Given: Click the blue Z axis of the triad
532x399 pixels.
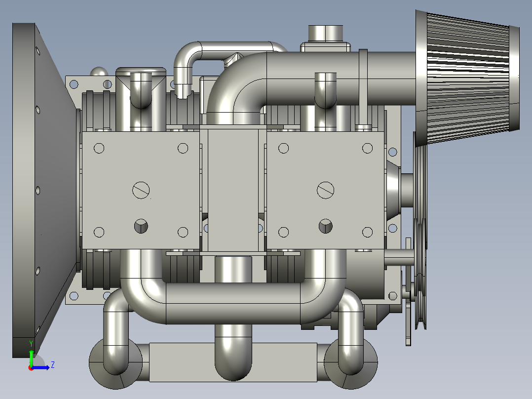Looking at the screenshot, I should coord(42,367).
